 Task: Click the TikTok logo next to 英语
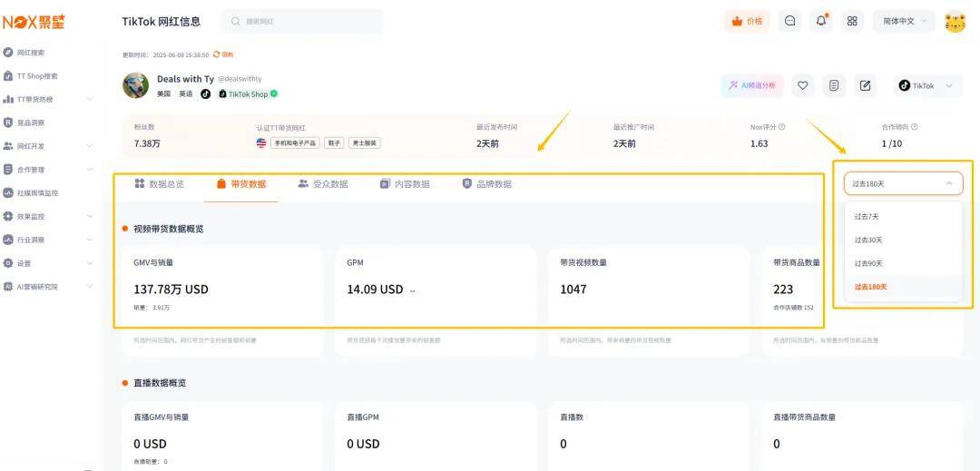[206, 93]
